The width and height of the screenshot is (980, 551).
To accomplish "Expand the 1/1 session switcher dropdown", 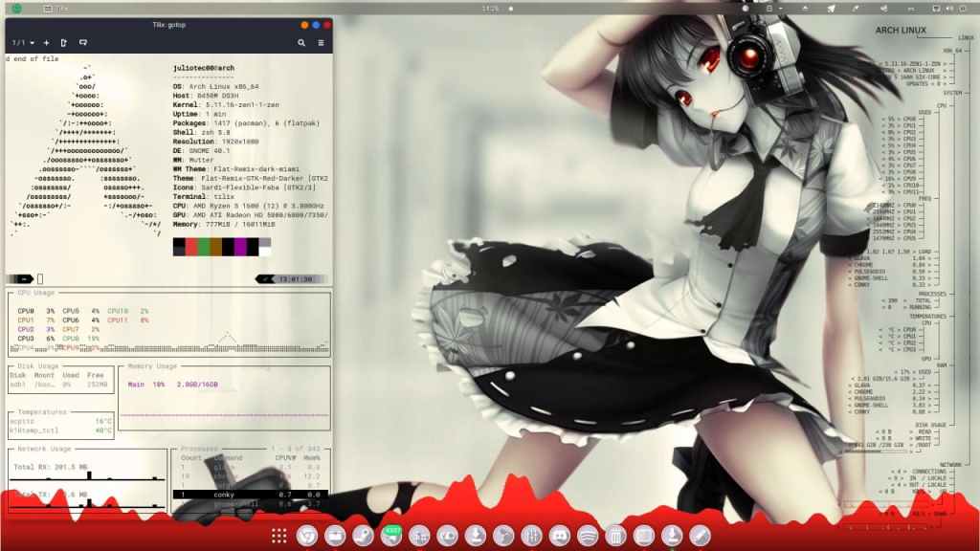I will [23, 43].
